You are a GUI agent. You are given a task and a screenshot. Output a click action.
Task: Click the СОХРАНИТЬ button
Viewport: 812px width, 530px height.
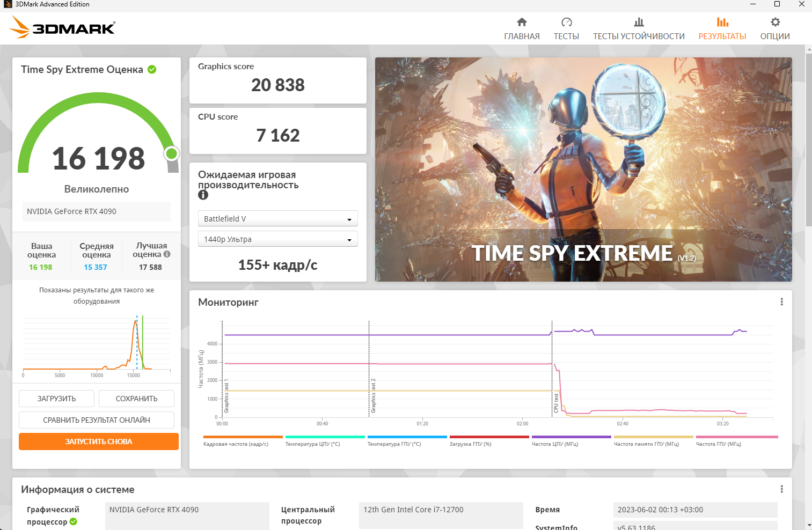[x=136, y=399]
